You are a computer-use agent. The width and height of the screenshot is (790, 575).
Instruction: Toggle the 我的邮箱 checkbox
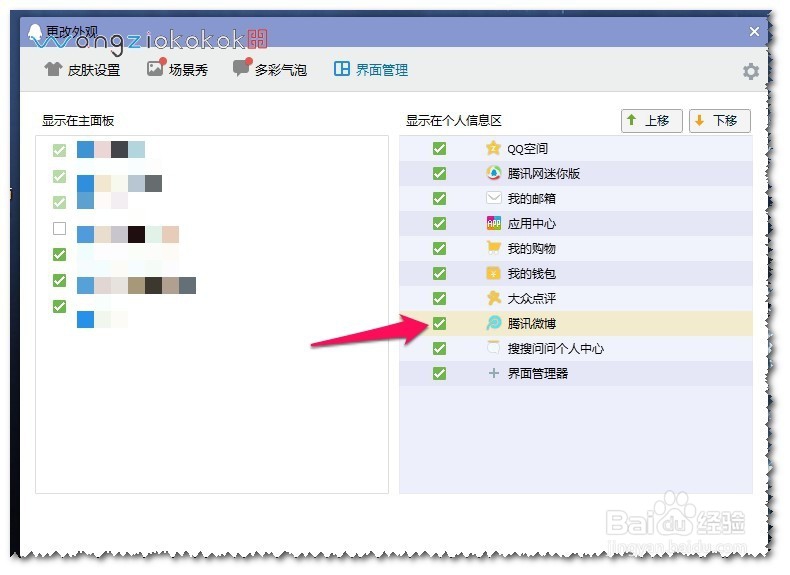(439, 199)
